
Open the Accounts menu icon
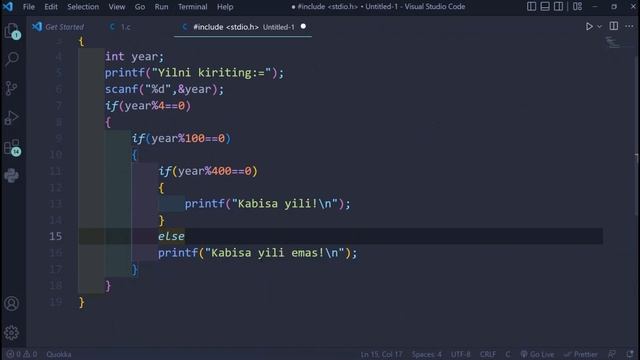tap(12, 304)
